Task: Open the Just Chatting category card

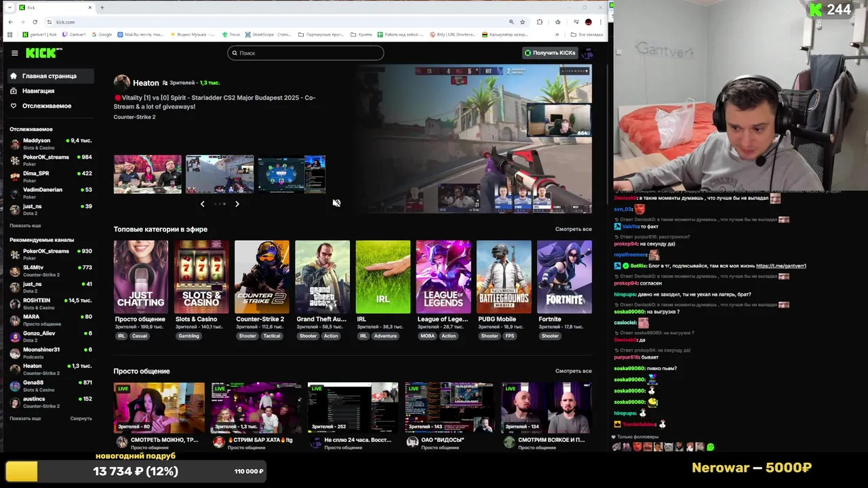Action: click(x=140, y=277)
